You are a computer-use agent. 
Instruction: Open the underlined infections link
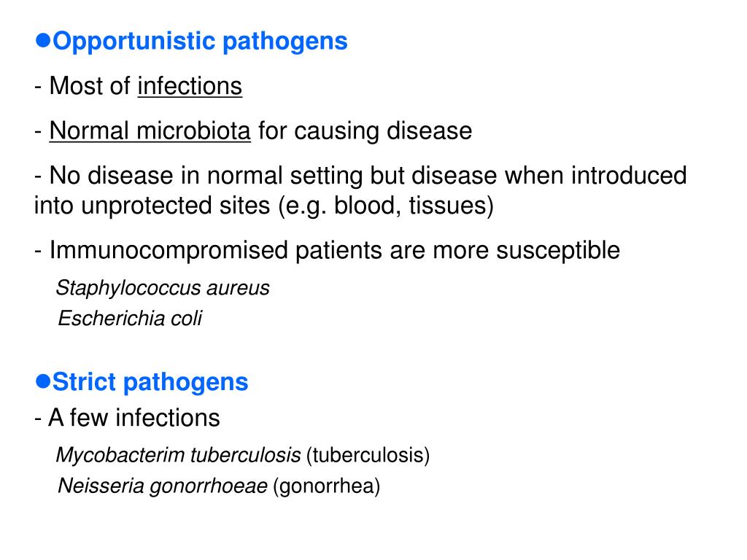point(190,86)
